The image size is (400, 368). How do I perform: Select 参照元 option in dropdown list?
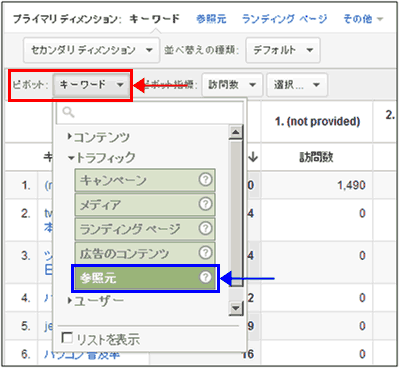[145, 278]
